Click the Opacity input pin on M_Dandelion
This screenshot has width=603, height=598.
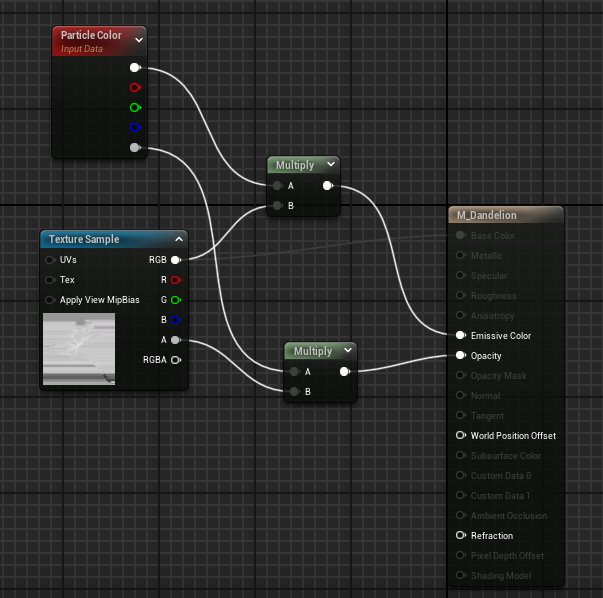(x=461, y=356)
